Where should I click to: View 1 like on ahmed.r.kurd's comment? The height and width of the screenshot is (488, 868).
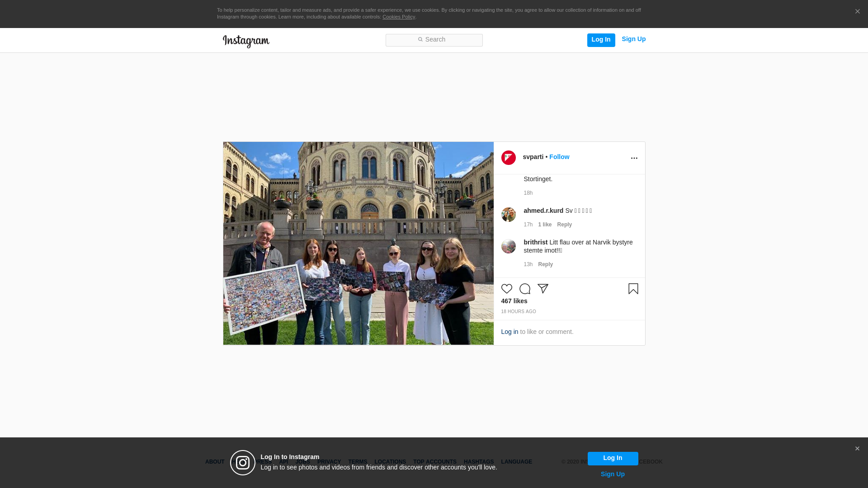545,225
